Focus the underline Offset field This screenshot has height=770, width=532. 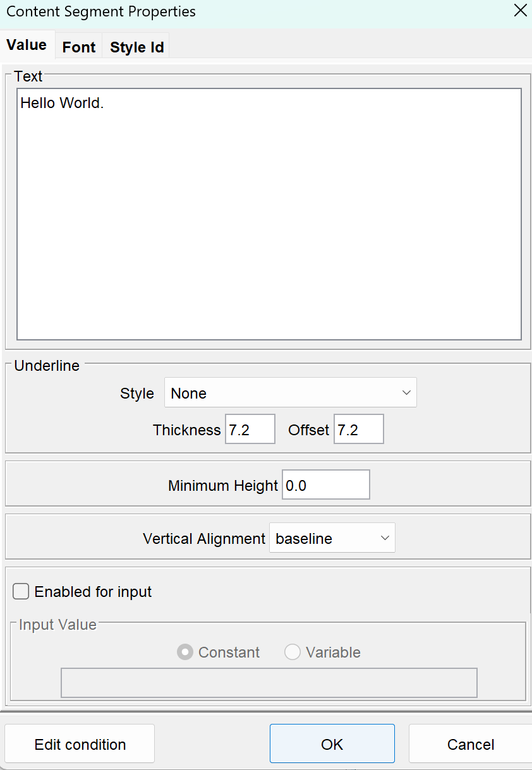tap(358, 430)
